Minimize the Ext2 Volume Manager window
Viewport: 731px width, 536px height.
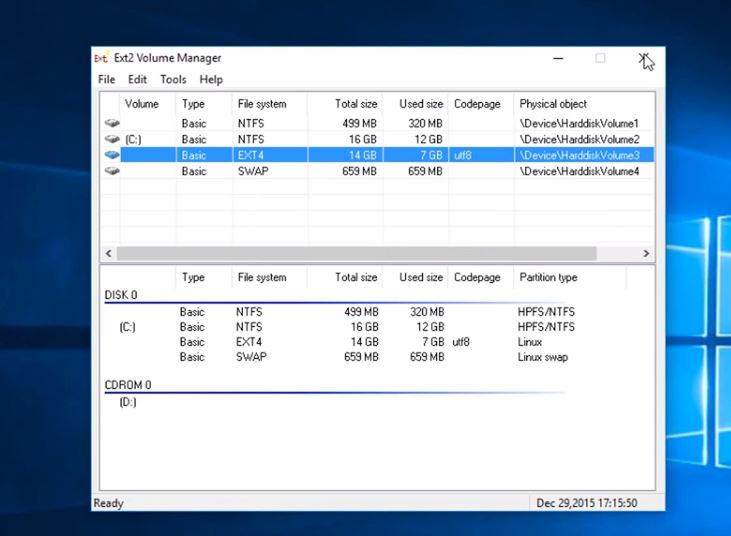click(x=558, y=59)
